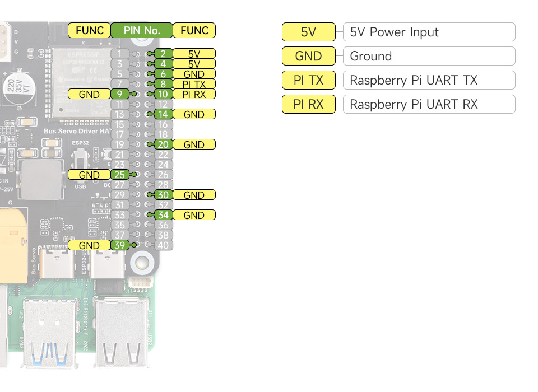Click the 5V label beside pin 4
The width and height of the screenshot is (538, 392).
pyautogui.click(x=194, y=64)
